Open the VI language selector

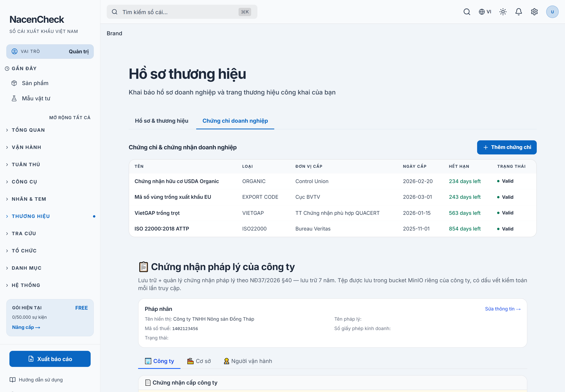point(485,12)
